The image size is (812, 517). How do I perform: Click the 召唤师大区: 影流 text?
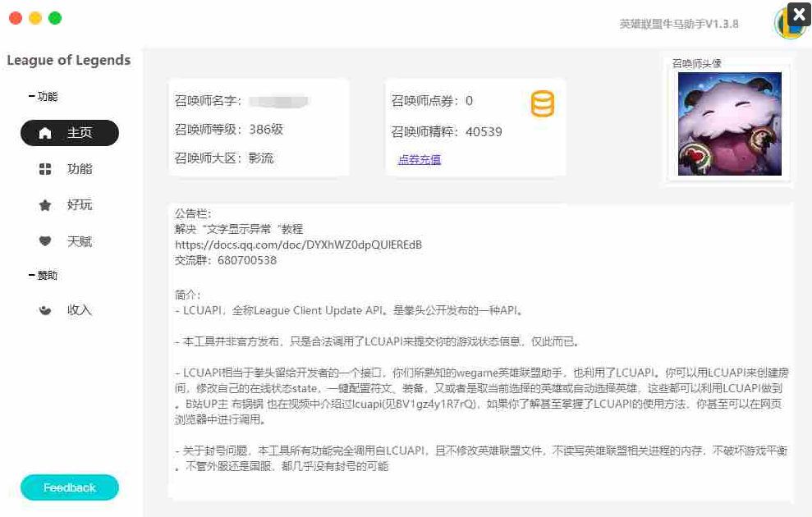coord(223,158)
